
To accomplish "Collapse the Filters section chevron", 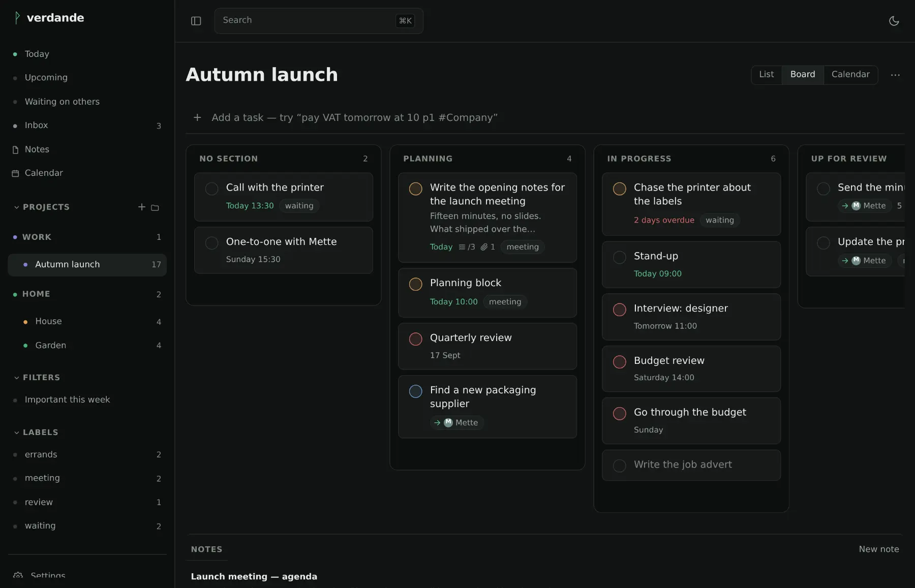I will coord(17,378).
